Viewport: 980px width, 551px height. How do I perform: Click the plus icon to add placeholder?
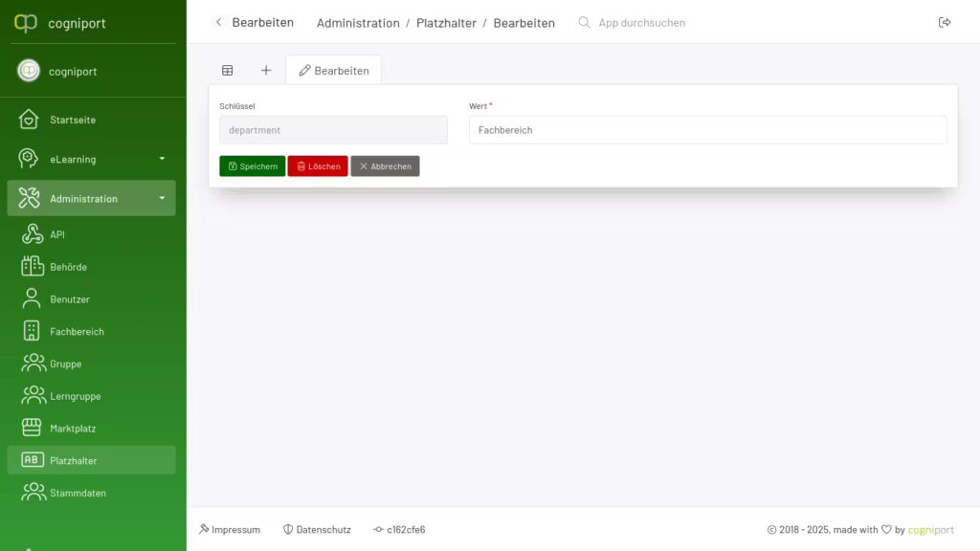click(266, 70)
